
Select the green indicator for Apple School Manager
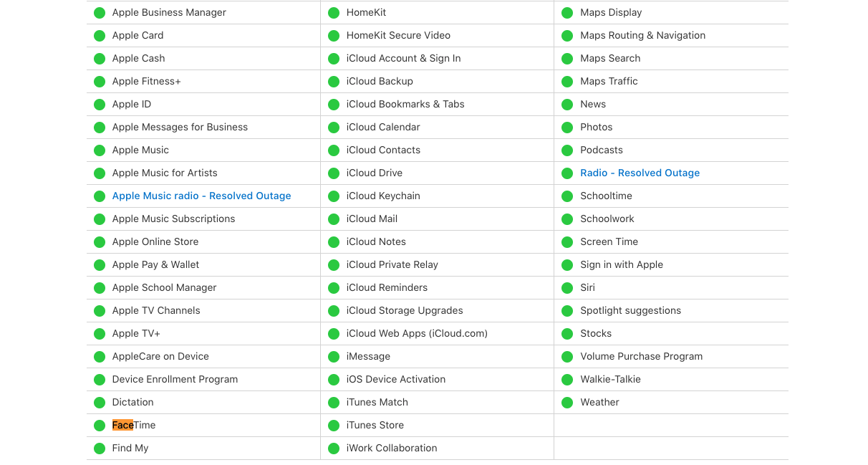point(100,288)
